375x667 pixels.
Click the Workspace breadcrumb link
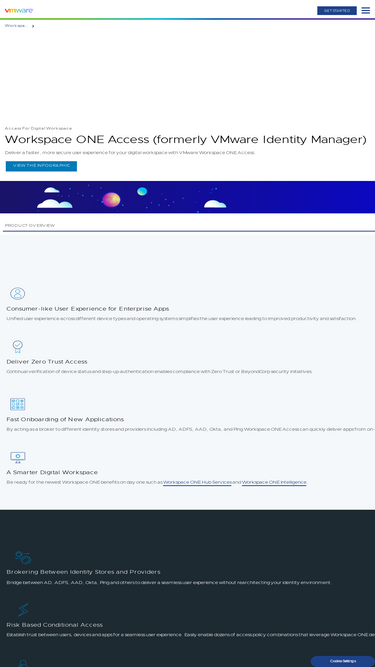(x=16, y=26)
